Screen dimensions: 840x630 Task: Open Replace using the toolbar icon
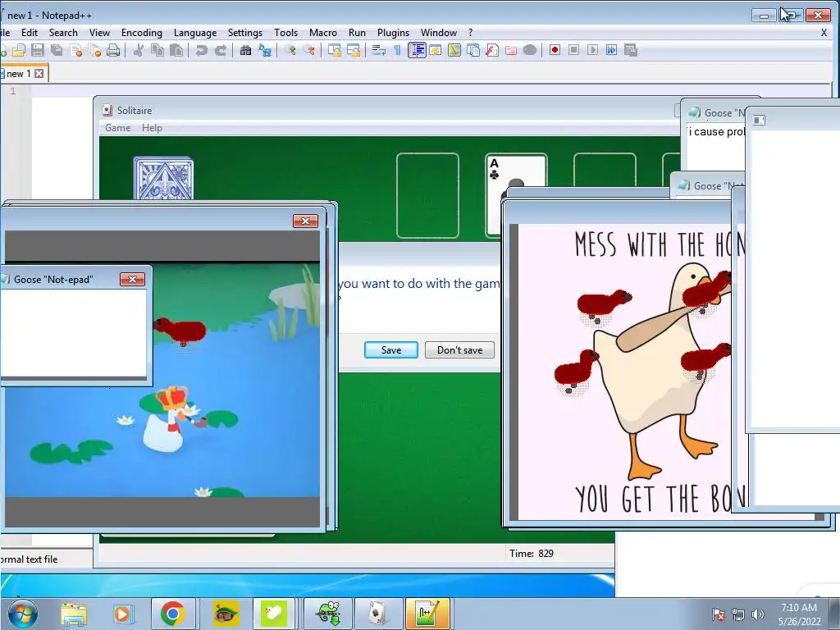coord(265,50)
